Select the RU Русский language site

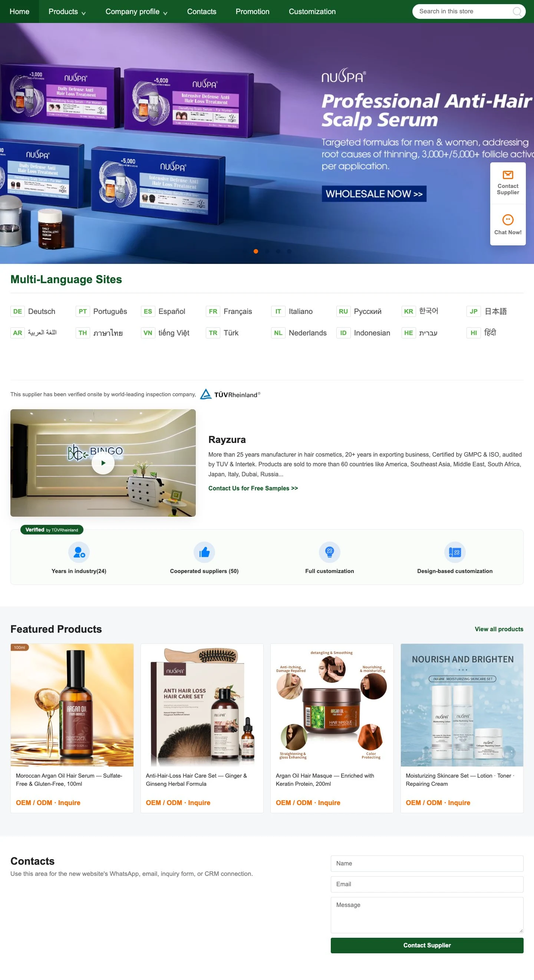pos(359,311)
